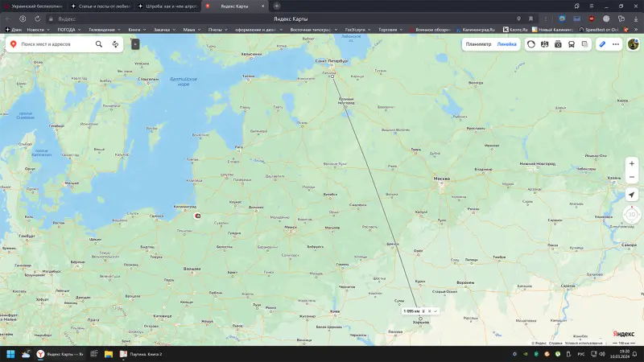Viewport: 644px width, 362px height.
Task: Open the Телевидение bookmarks dropdown
Action: [x=103, y=29]
